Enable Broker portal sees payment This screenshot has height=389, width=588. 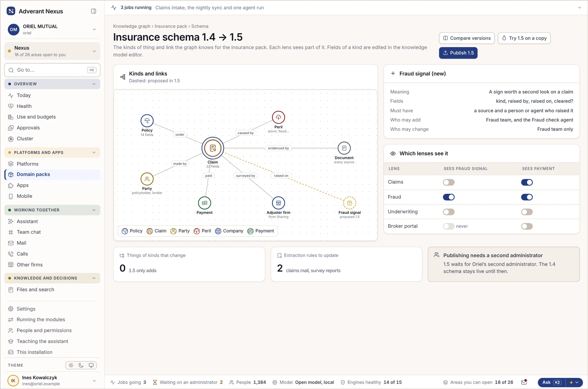[527, 226]
